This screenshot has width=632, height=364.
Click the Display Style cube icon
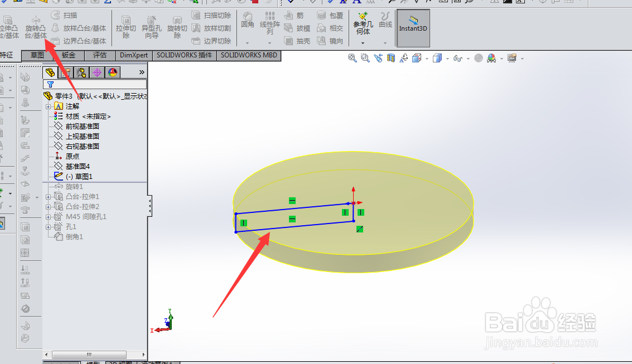click(437, 58)
